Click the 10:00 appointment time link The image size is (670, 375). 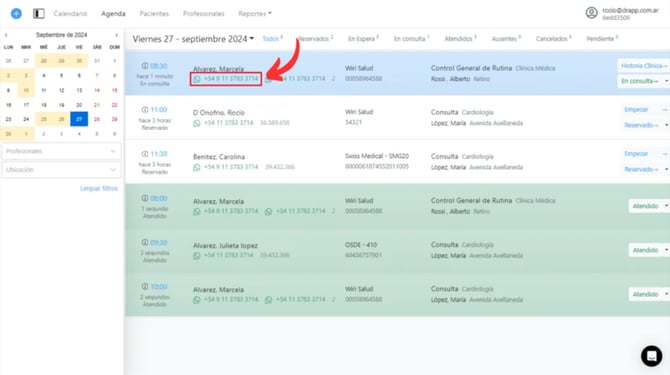159,287
